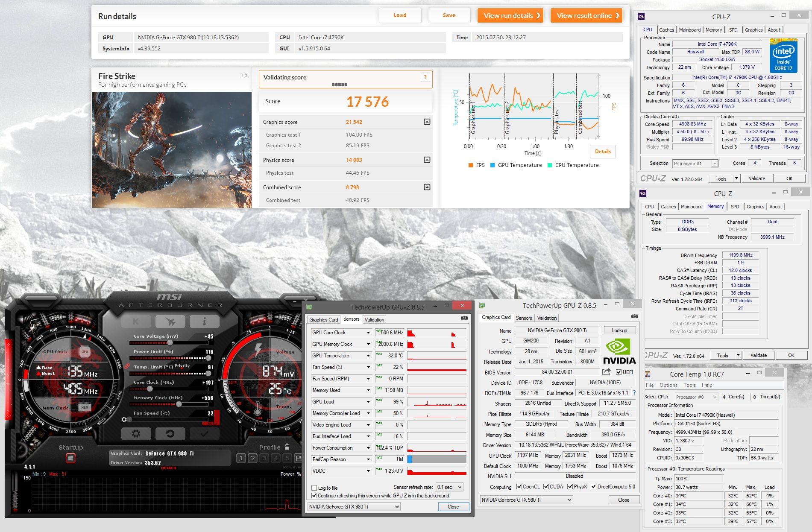The image size is (812, 532).
Task: Click the Core Clock (MHz) slider handle
Action: coord(150,389)
